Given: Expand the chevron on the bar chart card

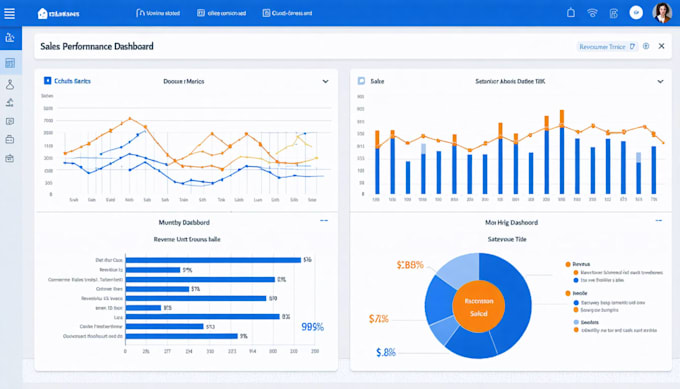Looking at the screenshot, I should click(660, 82).
